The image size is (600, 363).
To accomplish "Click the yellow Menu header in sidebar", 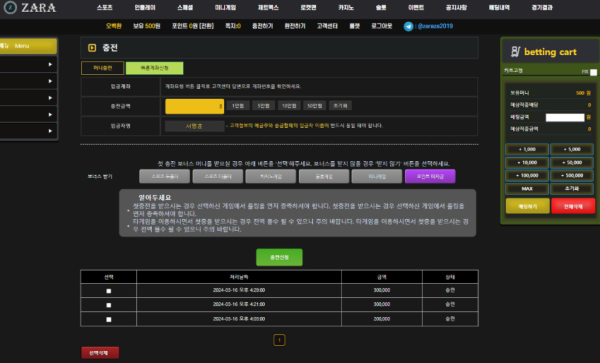I will [x=28, y=46].
